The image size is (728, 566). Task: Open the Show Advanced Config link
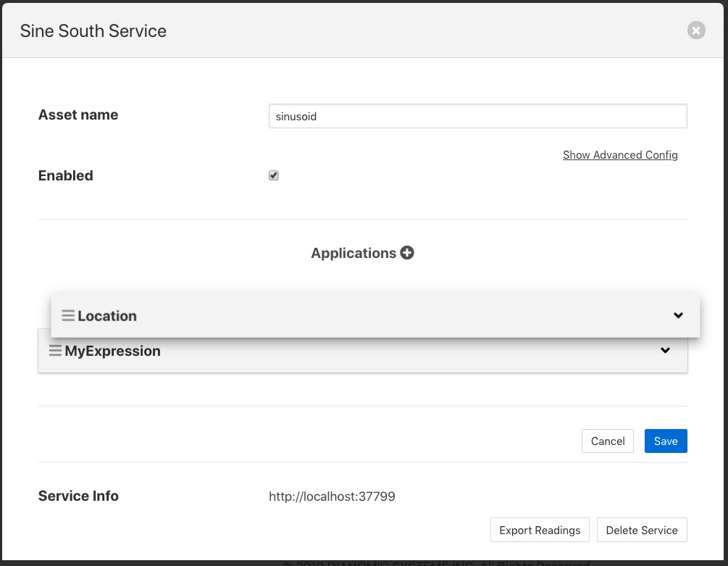620,155
